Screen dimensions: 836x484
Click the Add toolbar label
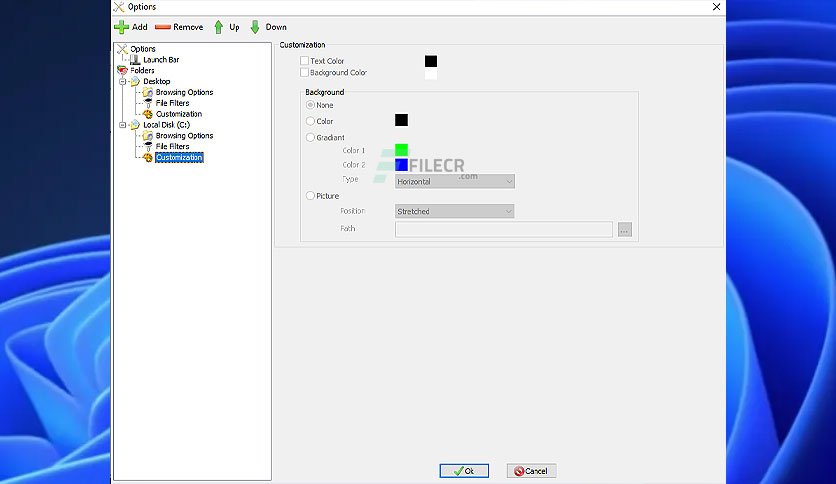(140, 27)
